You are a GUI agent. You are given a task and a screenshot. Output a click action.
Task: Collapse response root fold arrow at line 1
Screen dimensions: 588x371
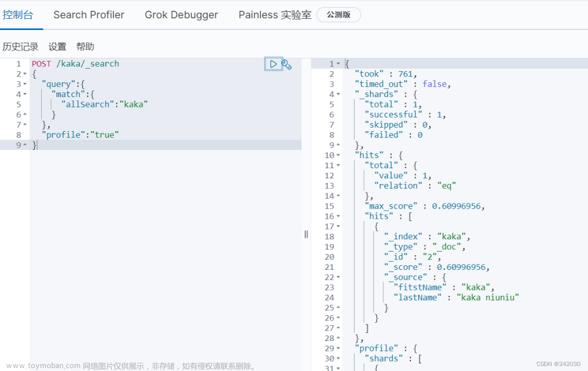coord(338,63)
